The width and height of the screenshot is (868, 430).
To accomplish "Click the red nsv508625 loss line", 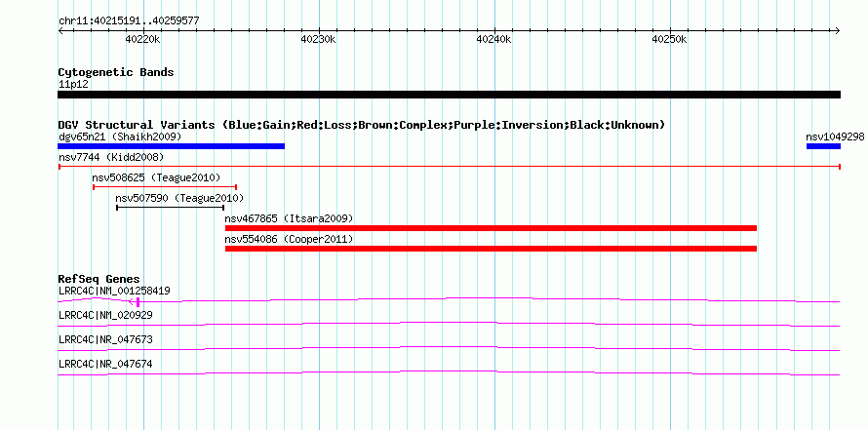I will click(x=165, y=187).
